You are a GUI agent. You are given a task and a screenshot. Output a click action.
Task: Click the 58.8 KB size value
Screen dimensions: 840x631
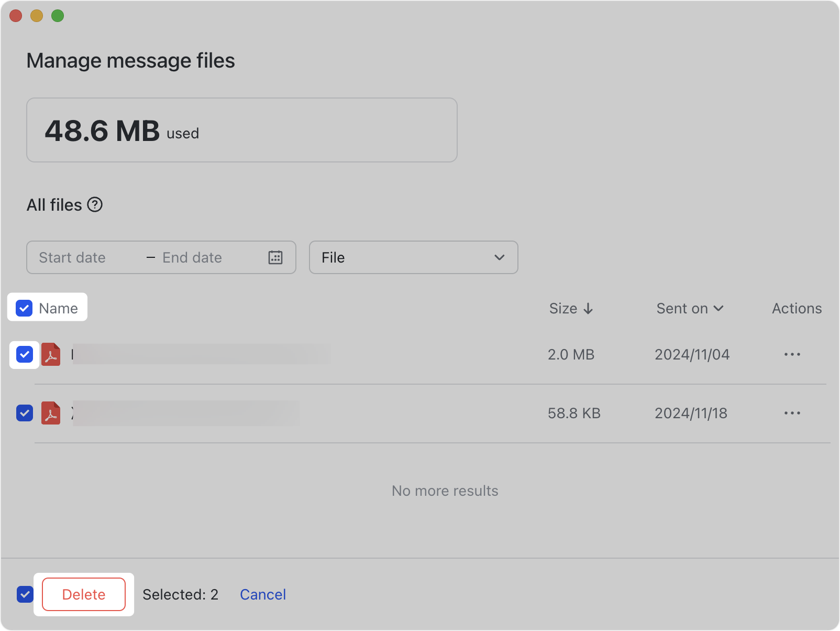click(x=574, y=413)
